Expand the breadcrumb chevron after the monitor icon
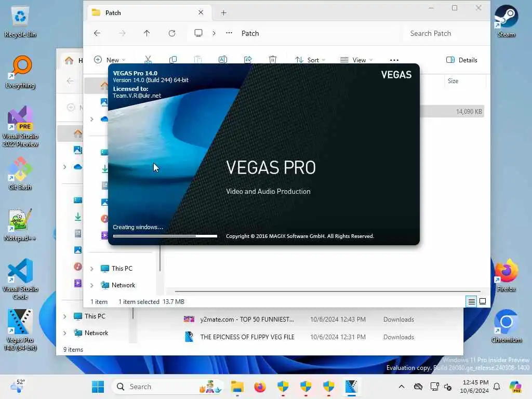 214,33
